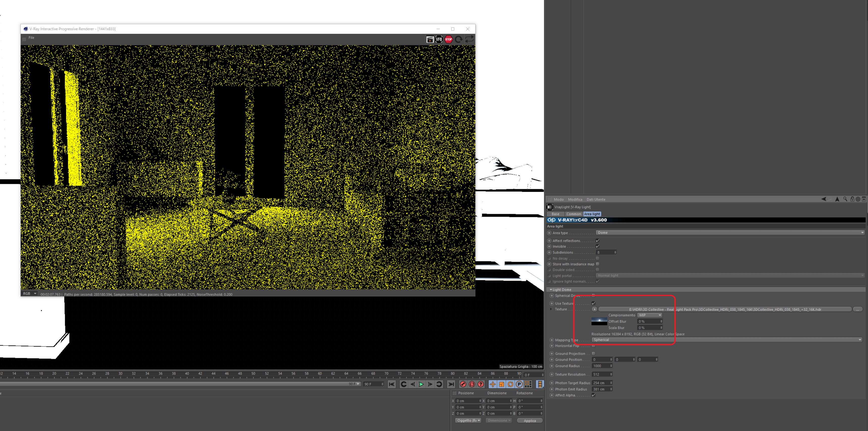Viewport: 868px width, 431px height.
Task: Click the restart render circular arrow
Action: click(x=458, y=39)
